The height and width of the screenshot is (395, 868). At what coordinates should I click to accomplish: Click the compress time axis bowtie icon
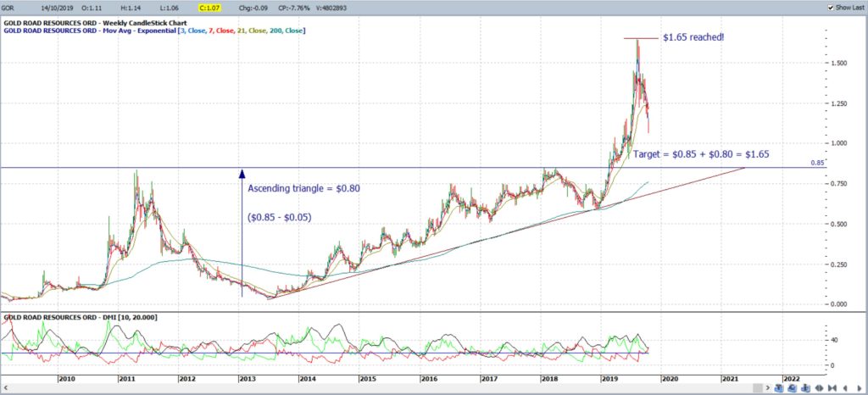[832, 388]
